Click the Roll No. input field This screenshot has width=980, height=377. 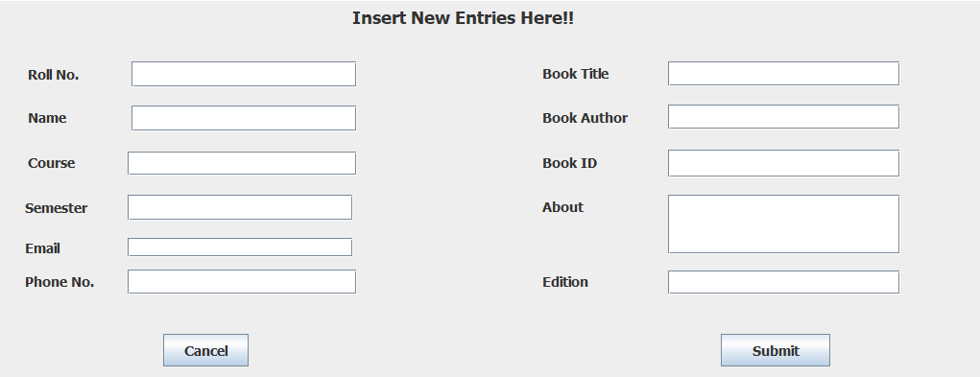[x=244, y=74]
